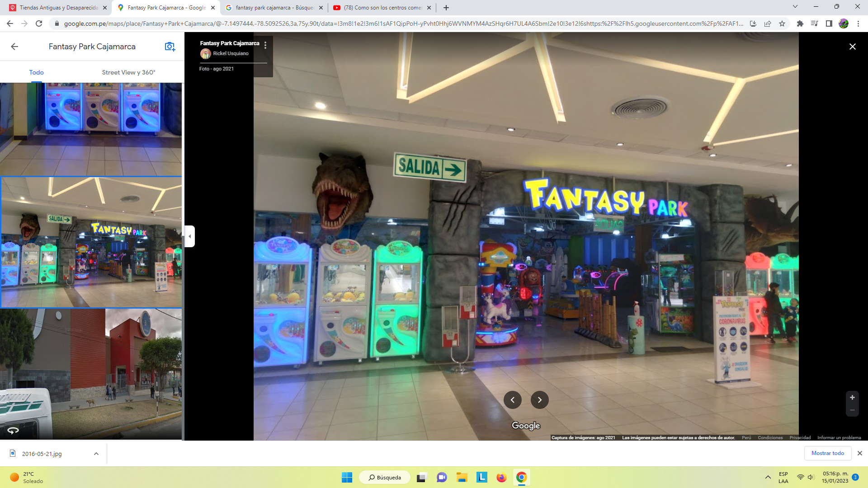This screenshot has width=868, height=488.
Task: Open the tab search dropdown chevron
Action: pyautogui.click(x=795, y=7)
